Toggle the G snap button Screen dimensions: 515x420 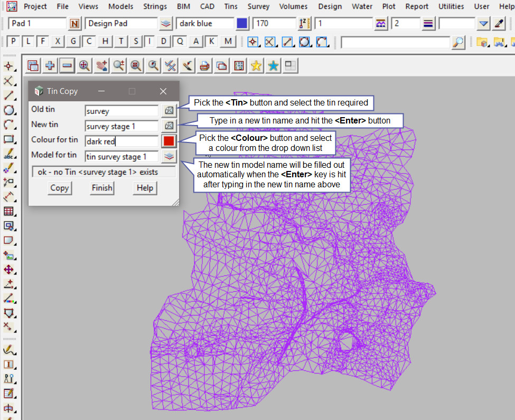73,42
